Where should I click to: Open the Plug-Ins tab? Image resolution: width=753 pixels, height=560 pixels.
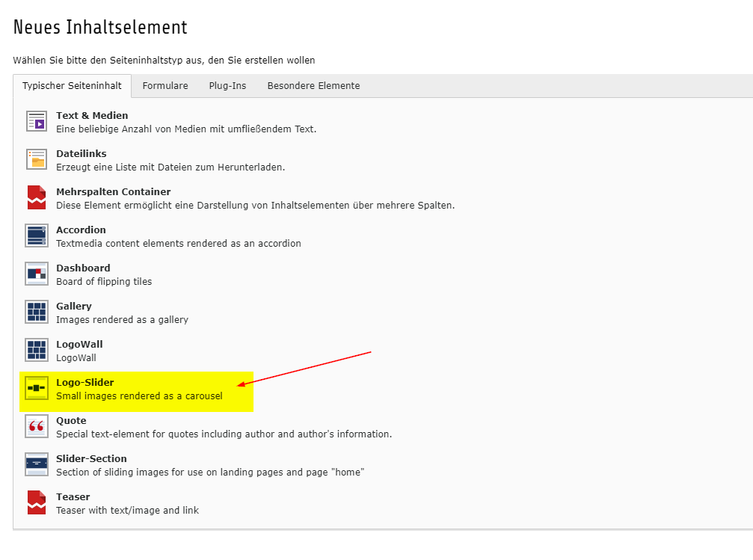click(x=227, y=86)
